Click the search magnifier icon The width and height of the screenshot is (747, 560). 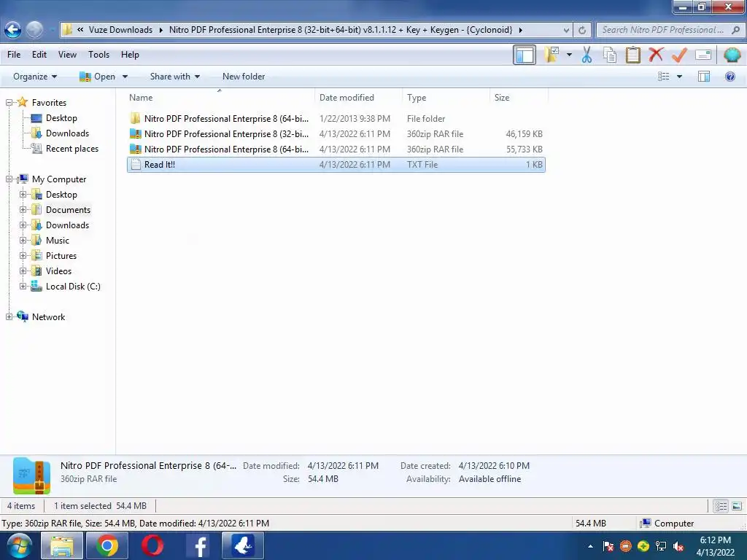(735, 30)
